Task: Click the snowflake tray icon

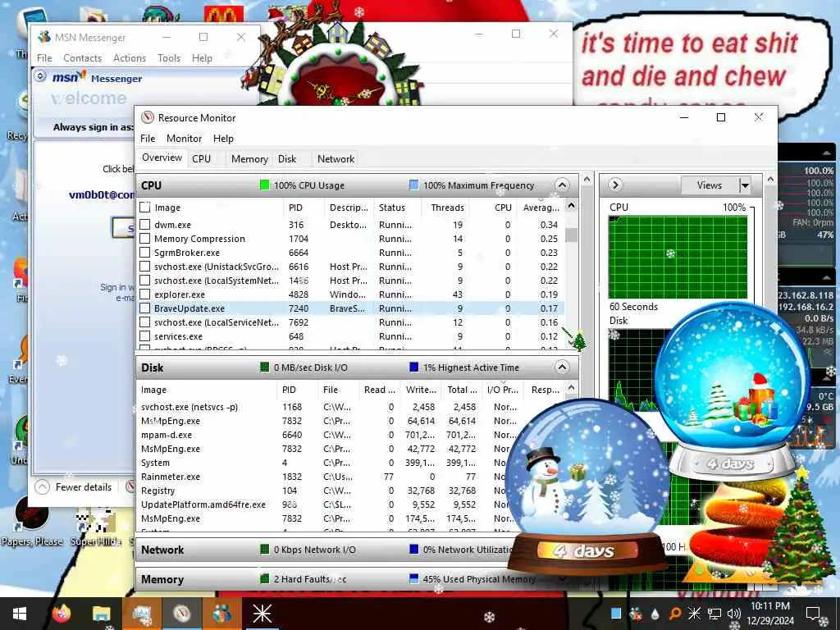Action: (x=694, y=614)
